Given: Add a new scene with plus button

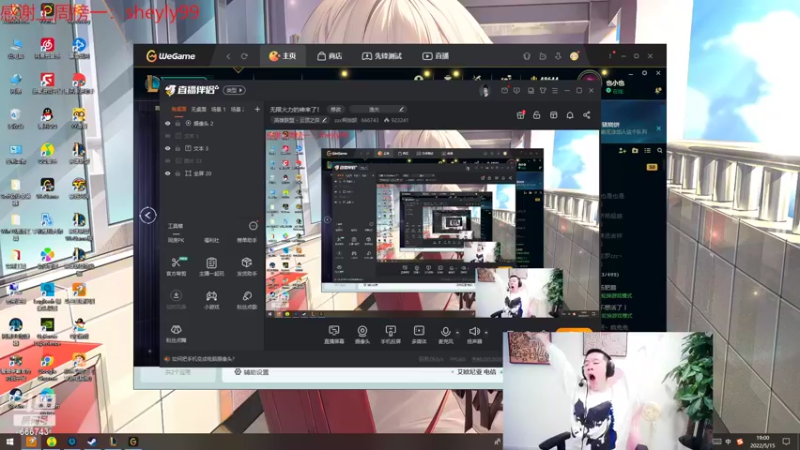Looking at the screenshot, I should 257,109.
